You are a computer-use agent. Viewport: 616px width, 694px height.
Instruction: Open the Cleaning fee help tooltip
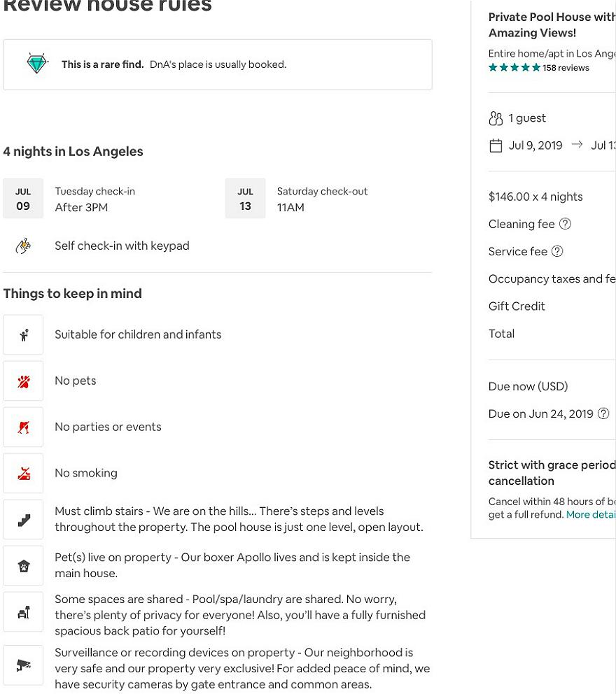click(x=565, y=224)
